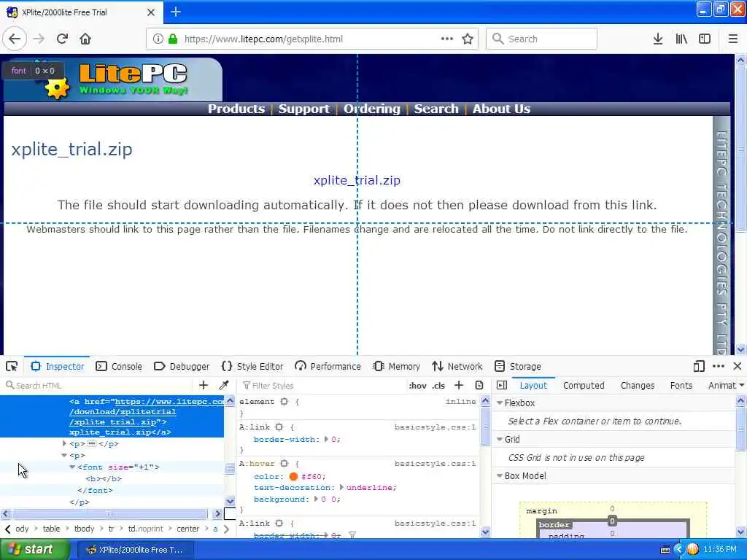
Task: Open page actions three-dot menu
Action: 447,39
